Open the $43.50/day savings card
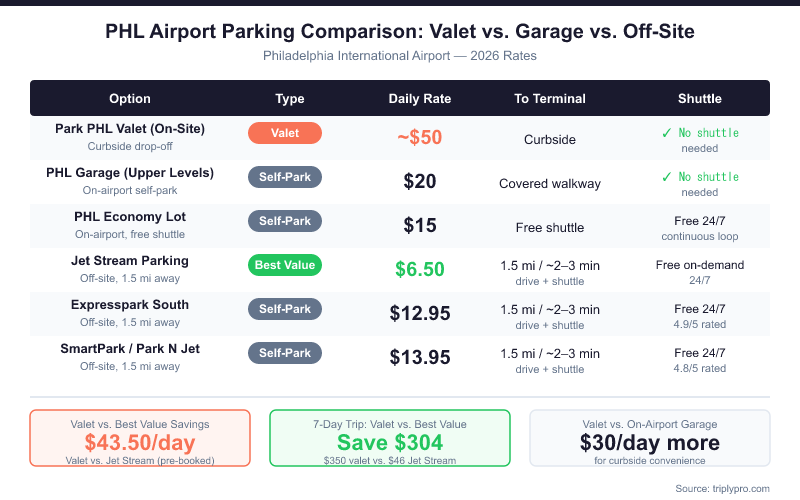The height and width of the screenshot is (500, 800). 140,438
